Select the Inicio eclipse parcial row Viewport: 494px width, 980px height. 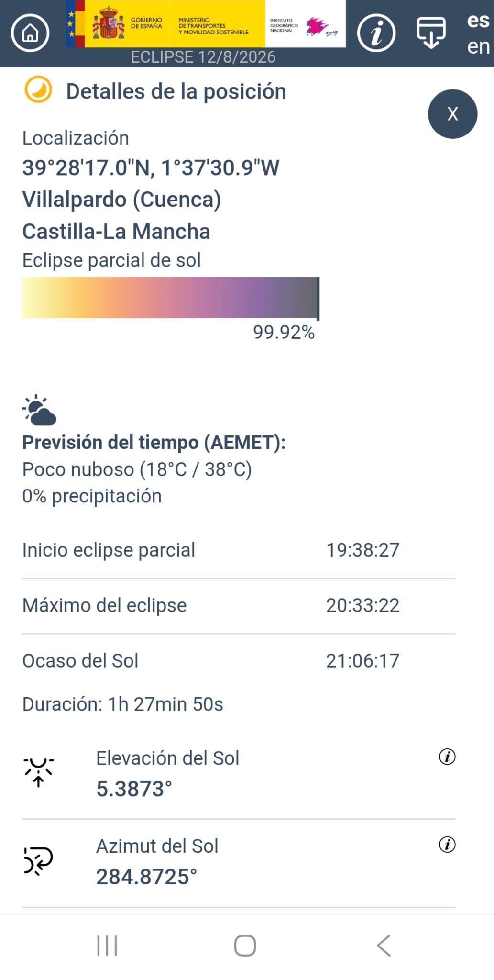(x=239, y=550)
